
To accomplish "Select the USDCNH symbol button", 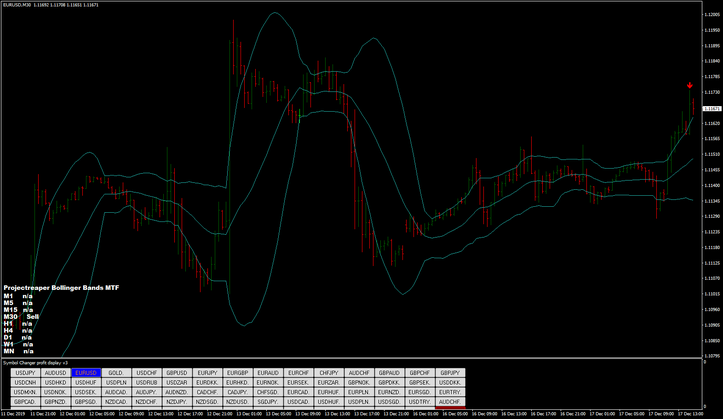I will click(x=25, y=383).
